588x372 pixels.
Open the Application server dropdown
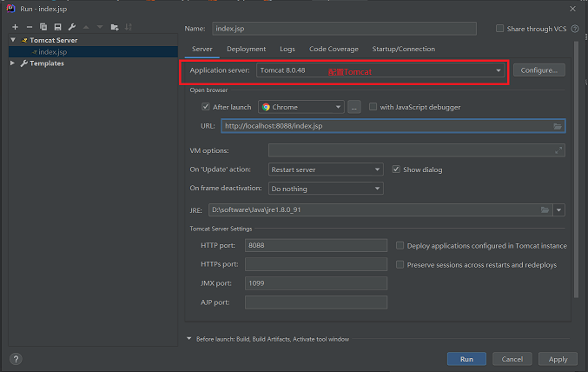coord(499,70)
